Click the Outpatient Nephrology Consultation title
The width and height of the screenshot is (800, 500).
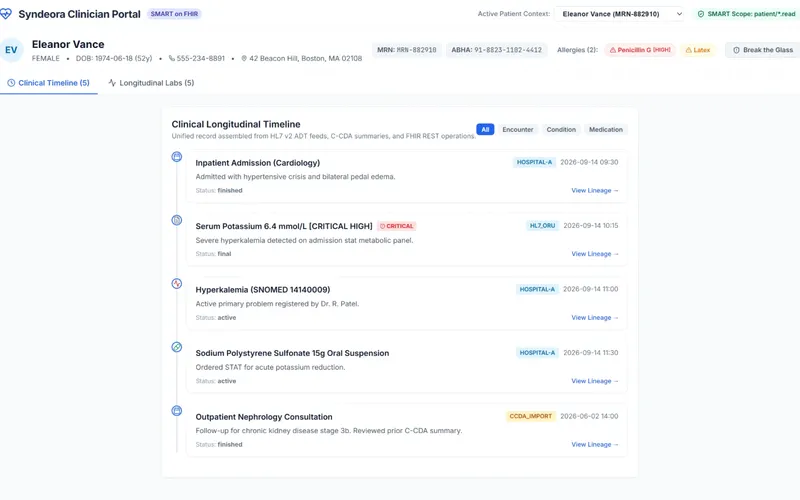pos(264,417)
